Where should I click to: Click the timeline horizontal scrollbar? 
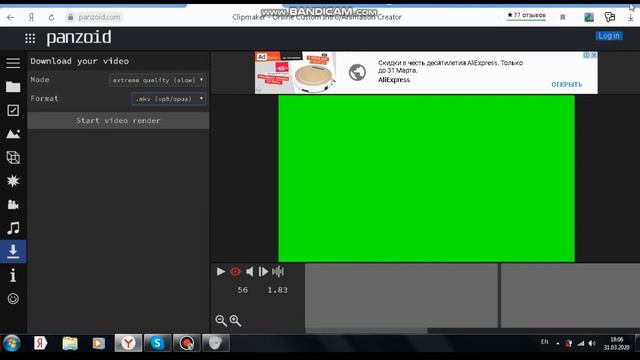point(367,331)
